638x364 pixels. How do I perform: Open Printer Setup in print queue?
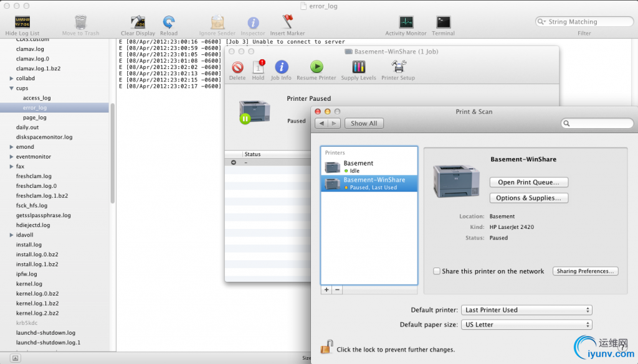pos(398,67)
